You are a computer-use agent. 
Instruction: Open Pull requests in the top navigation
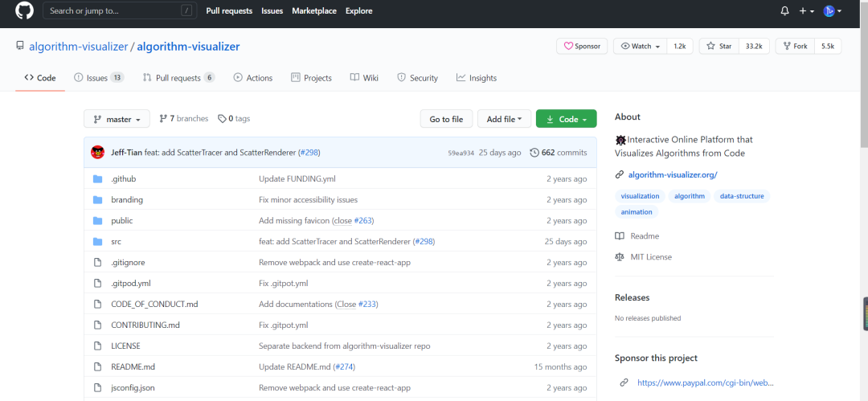click(229, 10)
